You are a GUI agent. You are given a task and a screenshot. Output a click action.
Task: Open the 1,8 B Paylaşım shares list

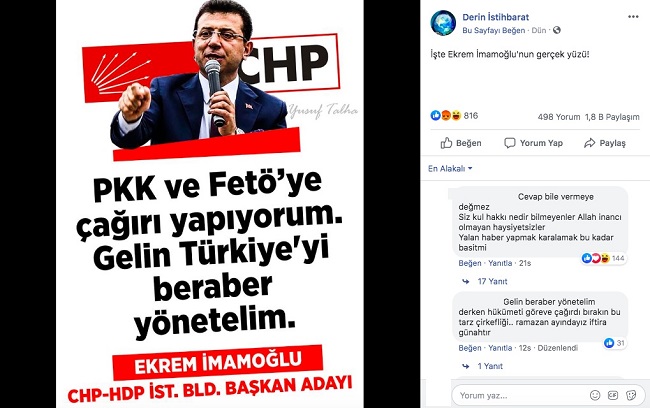pyautogui.click(x=612, y=117)
